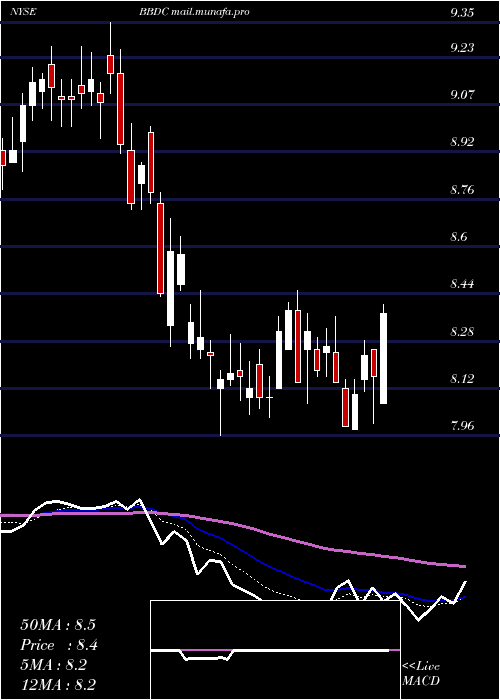Click the 8.12 price axis label
This screenshot has width=500, height=700.
click(x=462, y=379)
